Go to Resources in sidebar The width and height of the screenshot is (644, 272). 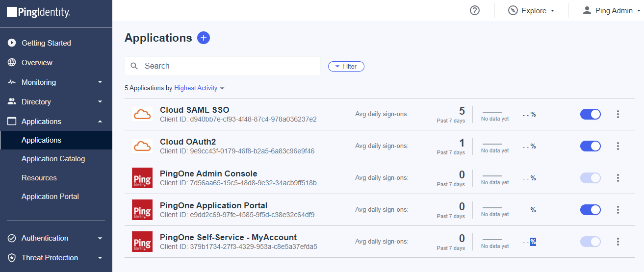click(x=39, y=178)
